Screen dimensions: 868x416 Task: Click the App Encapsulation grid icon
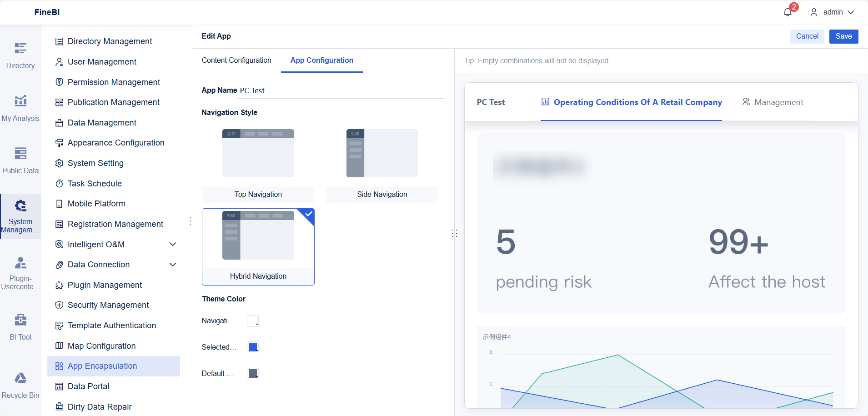click(x=59, y=366)
